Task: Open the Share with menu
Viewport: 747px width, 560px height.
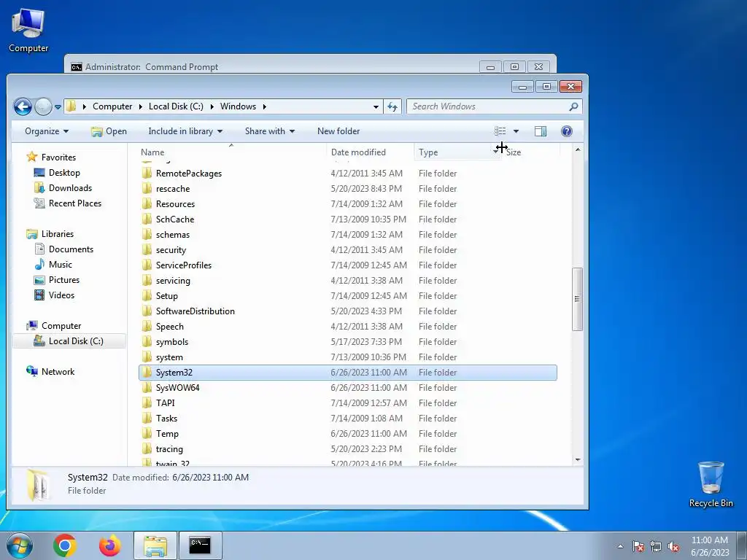Action: 270,131
